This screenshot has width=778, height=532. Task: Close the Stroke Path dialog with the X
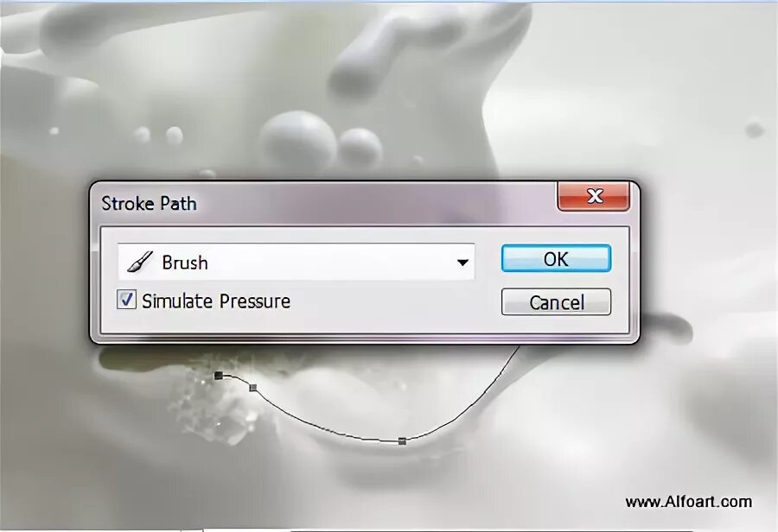coord(594,196)
